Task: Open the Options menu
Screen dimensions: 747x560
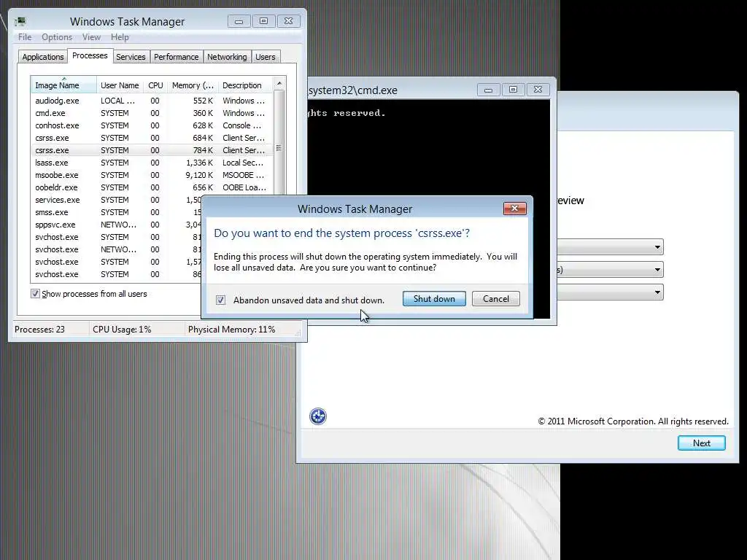Action: point(57,37)
